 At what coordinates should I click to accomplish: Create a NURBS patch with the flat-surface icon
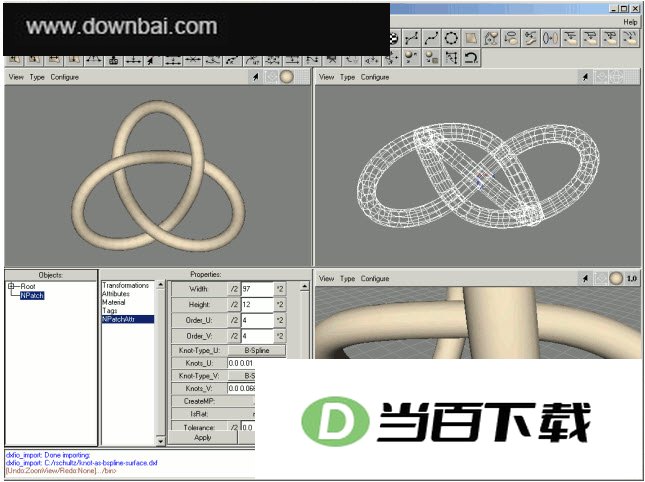[x=471, y=39]
